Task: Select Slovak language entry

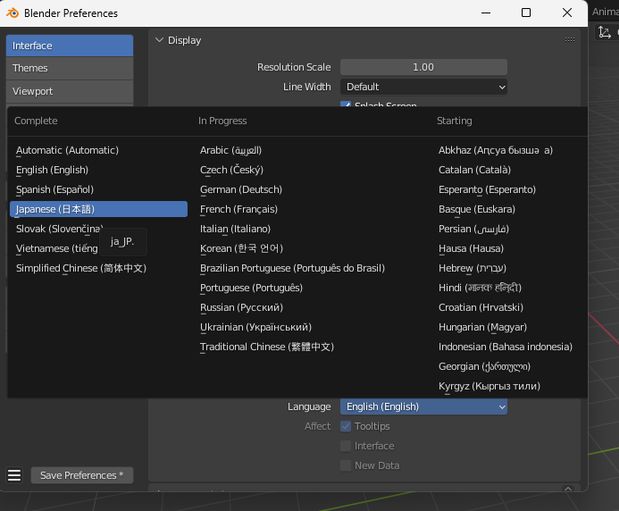Action: [x=58, y=229]
